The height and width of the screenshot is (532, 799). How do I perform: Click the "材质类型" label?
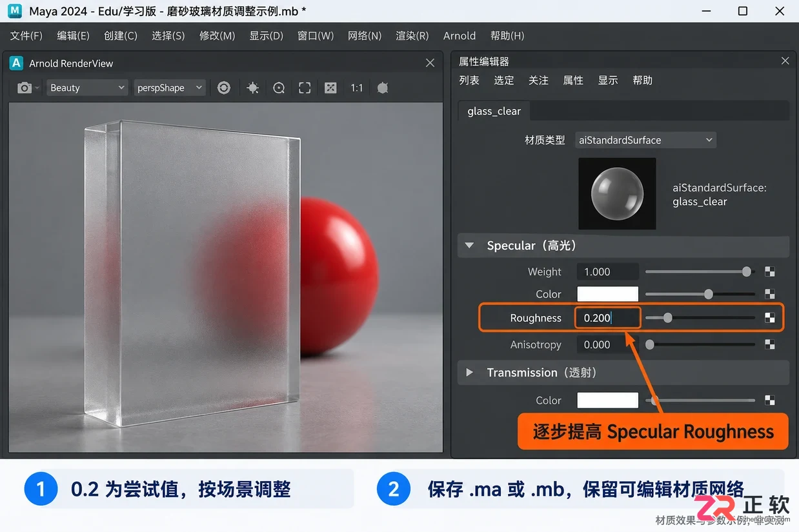pyautogui.click(x=545, y=140)
